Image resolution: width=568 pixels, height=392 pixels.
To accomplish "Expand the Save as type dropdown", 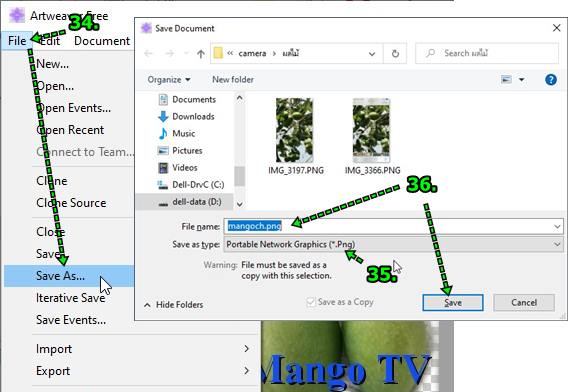I will (x=393, y=244).
